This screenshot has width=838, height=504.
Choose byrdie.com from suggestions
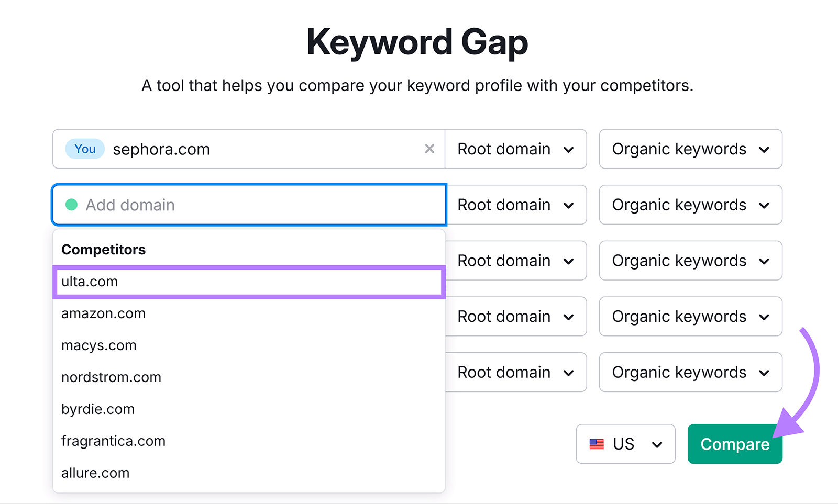click(97, 409)
